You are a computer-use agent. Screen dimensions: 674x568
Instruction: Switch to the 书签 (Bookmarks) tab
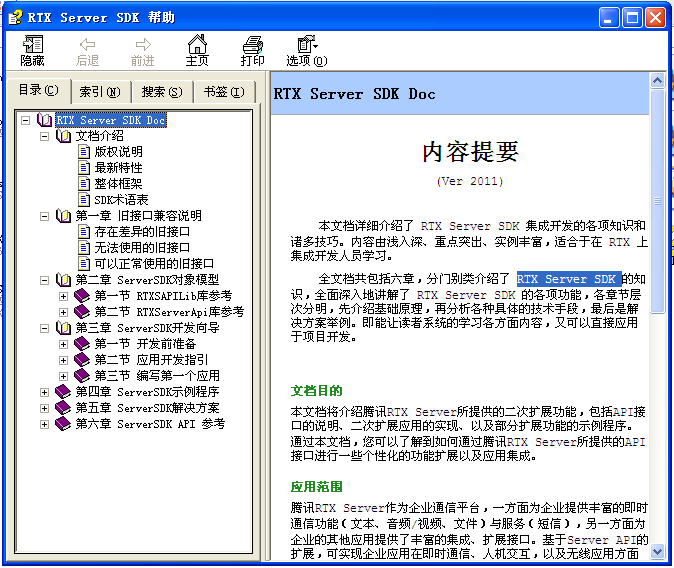[224, 92]
